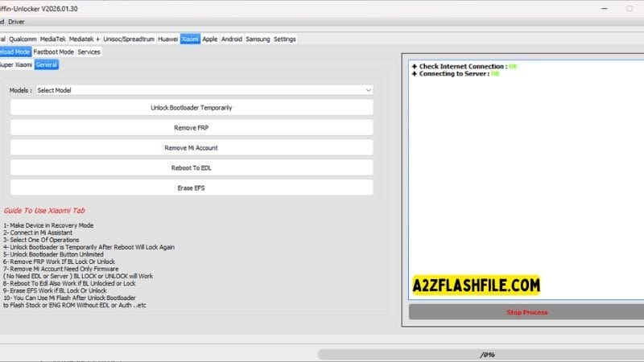Select the Unisoc/Spreadtrum tab

pos(129,39)
